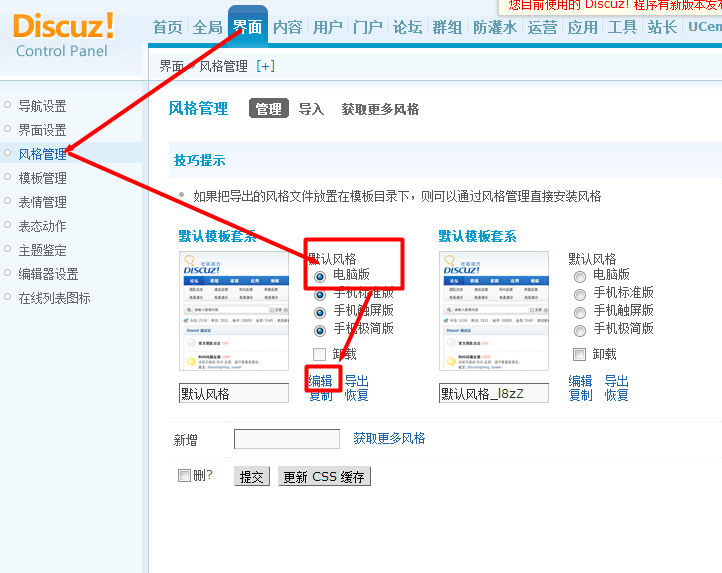Screen dimensions: 722x573
Task: Click the second 默认模板套系 heading link
Action: point(477,236)
